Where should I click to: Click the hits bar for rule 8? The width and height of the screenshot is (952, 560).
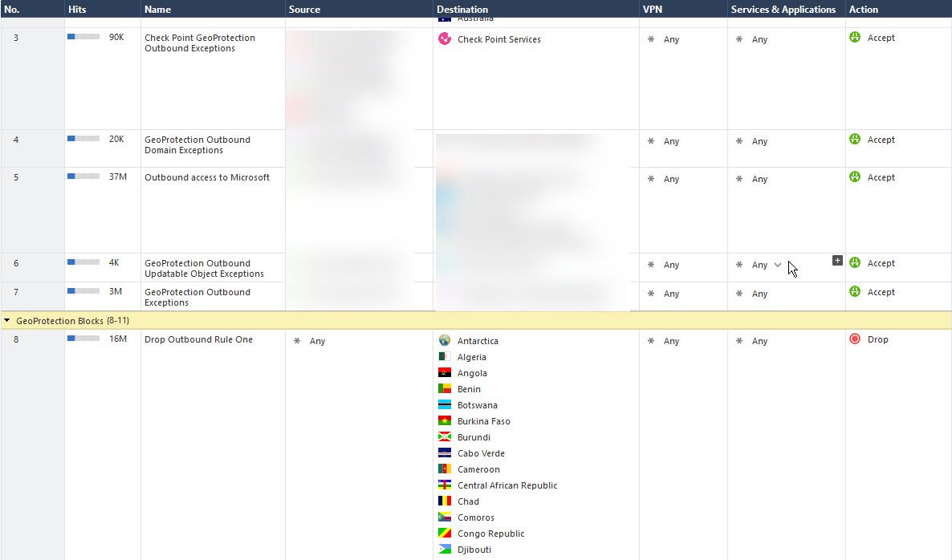point(83,339)
